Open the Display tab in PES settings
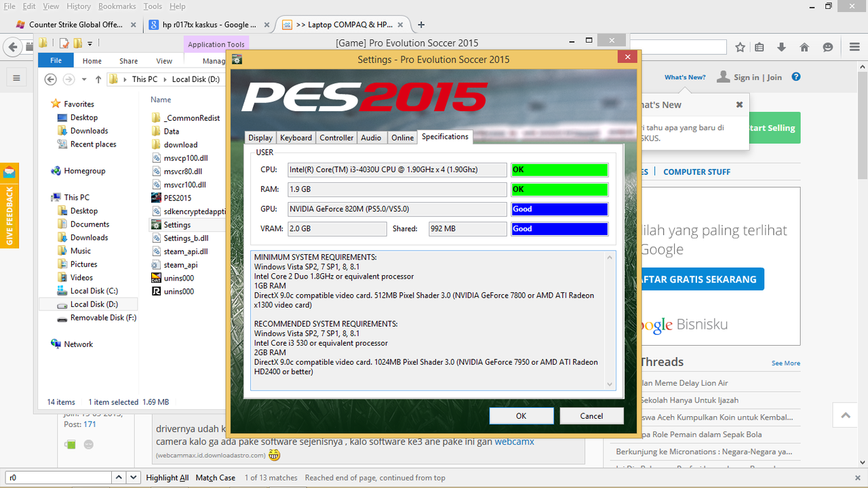The image size is (868, 488). (x=260, y=138)
